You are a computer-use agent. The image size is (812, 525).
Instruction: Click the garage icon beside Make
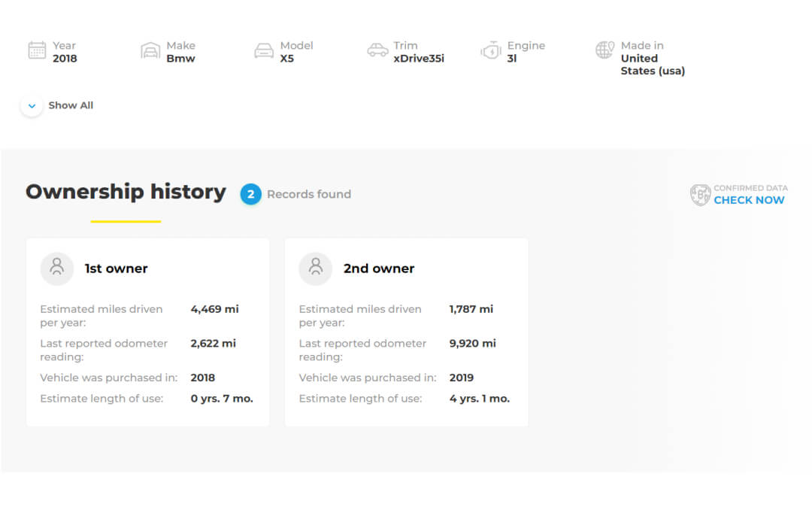pyautogui.click(x=150, y=50)
